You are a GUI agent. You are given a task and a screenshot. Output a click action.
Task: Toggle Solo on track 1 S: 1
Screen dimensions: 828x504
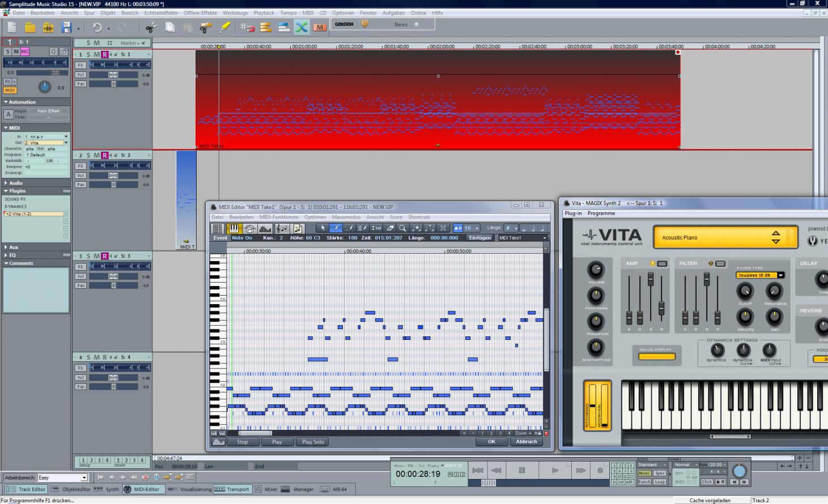point(88,54)
